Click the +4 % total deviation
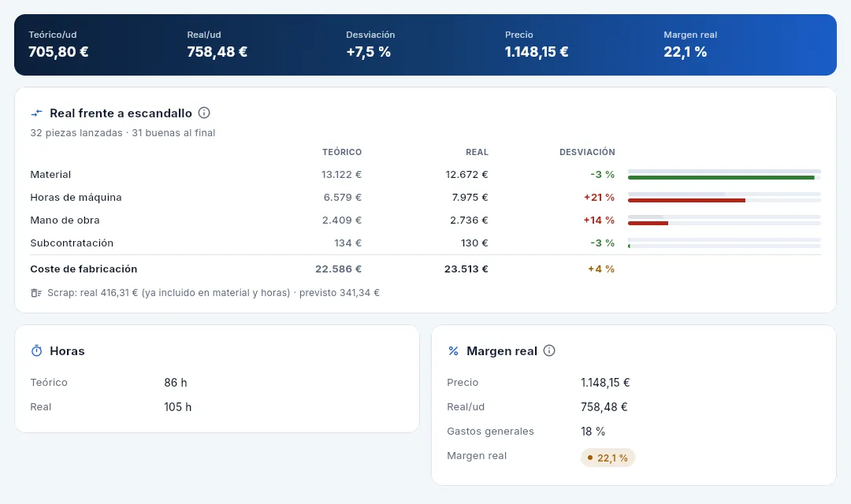Screen dimensions: 851x504 click(601, 269)
